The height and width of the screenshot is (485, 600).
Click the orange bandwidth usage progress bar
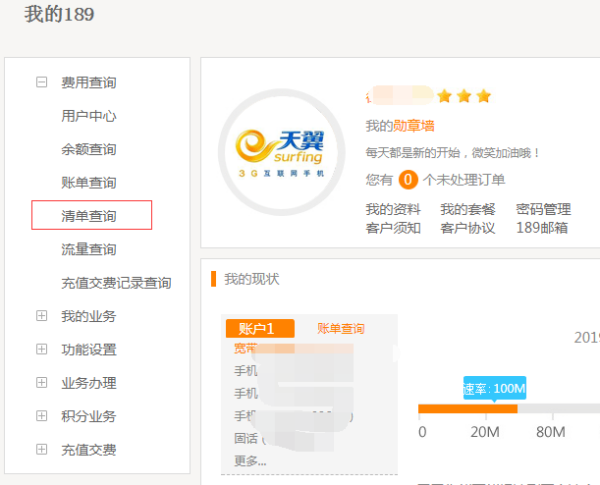tap(467, 408)
